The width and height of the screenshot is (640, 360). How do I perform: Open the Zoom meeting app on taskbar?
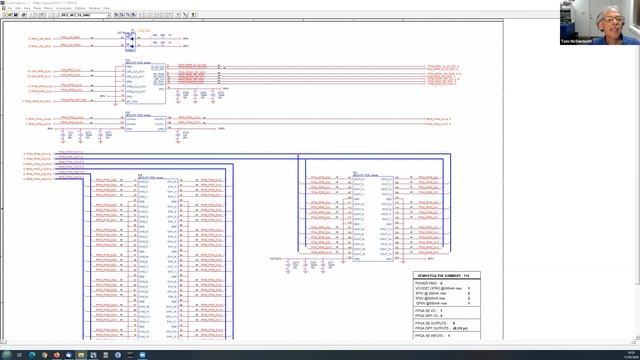[x=142, y=355]
